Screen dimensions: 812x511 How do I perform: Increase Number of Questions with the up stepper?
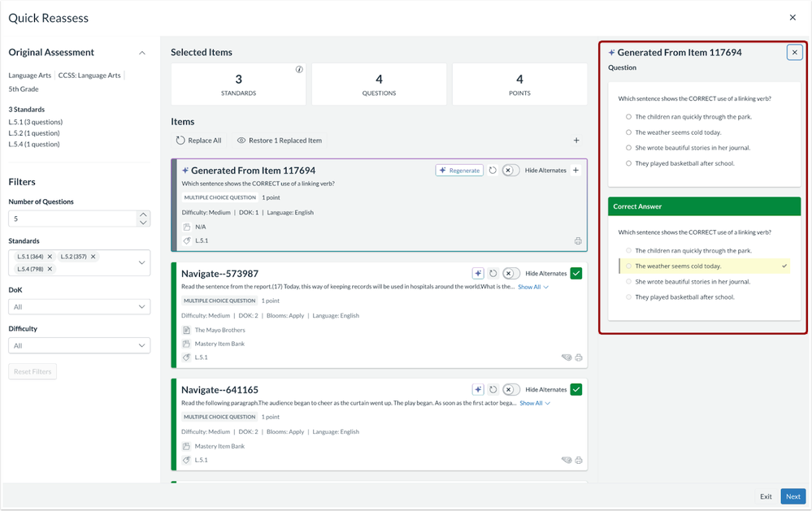click(145, 214)
